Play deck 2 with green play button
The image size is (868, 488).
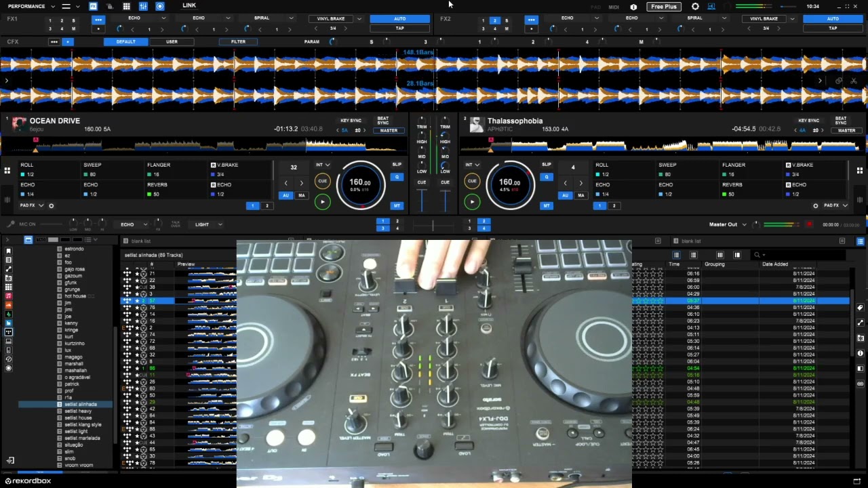[x=472, y=201]
